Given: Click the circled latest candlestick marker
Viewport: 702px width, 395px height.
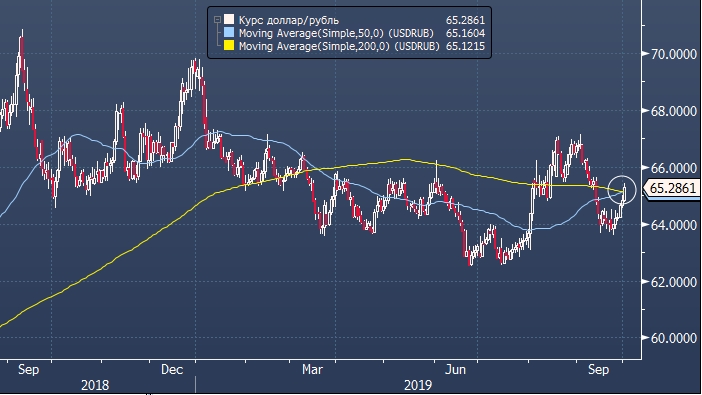Looking at the screenshot, I should point(622,190).
